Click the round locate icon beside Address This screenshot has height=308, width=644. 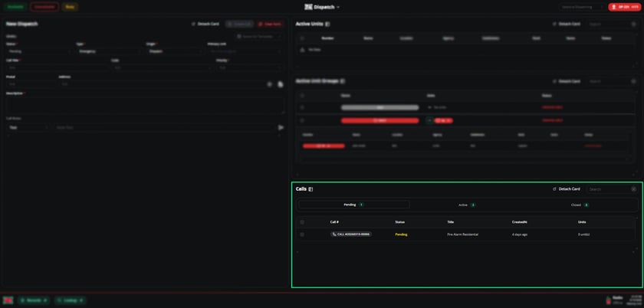point(270,84)
